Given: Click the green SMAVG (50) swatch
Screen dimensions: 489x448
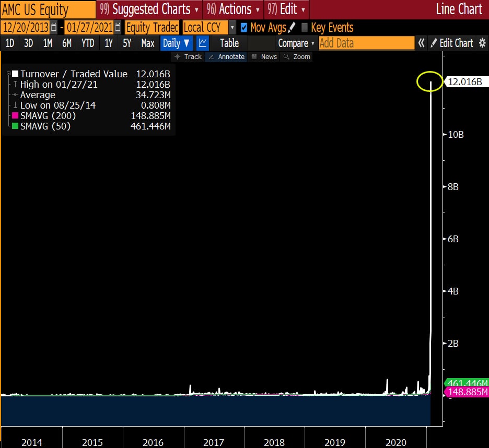Looking at the screenshot, I should tap(15, 126).
